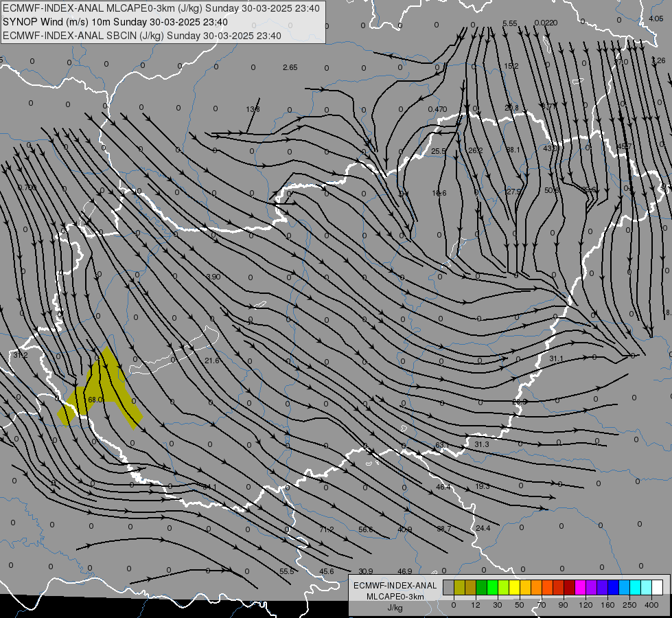Select the 0.470 value on the map
This screenshot has width=672, height=618.
[437, 109]
